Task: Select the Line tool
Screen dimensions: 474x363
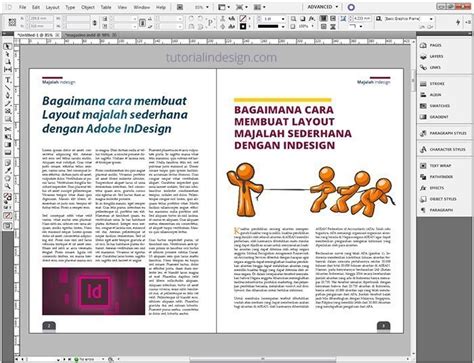Action: coord(7,88)
